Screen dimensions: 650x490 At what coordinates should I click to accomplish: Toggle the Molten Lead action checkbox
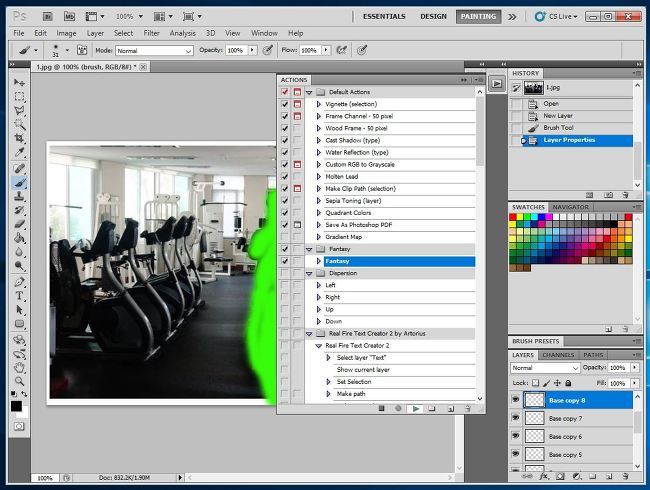pyautogui.click(x=285, y=177)
